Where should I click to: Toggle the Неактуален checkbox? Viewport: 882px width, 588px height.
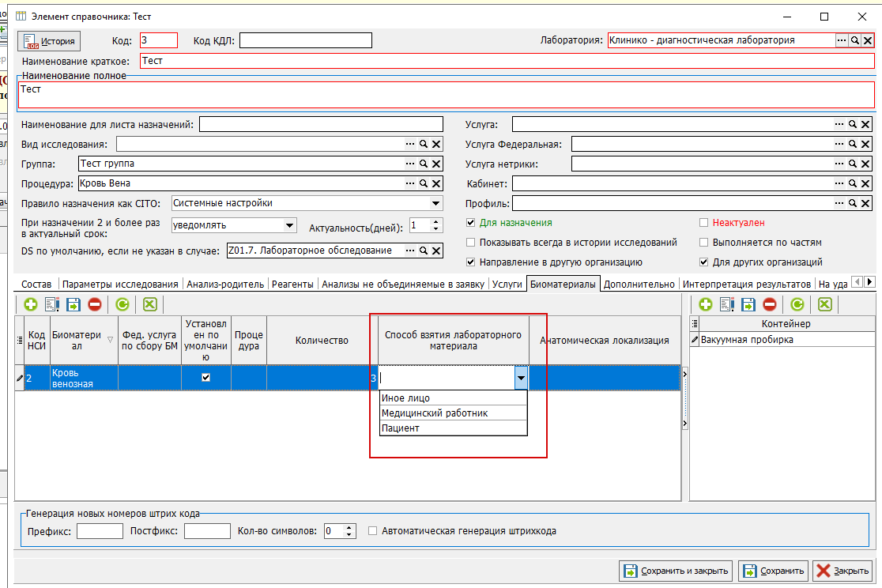703,223
